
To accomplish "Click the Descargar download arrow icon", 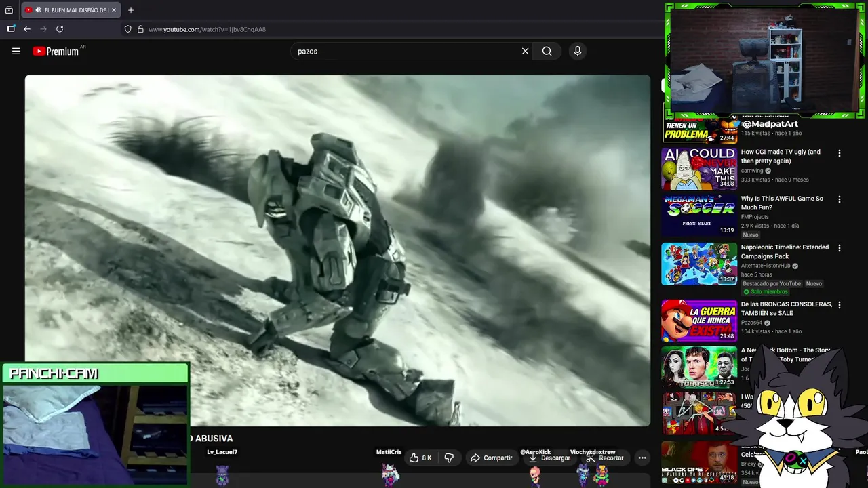I will (x=533, y=457).
